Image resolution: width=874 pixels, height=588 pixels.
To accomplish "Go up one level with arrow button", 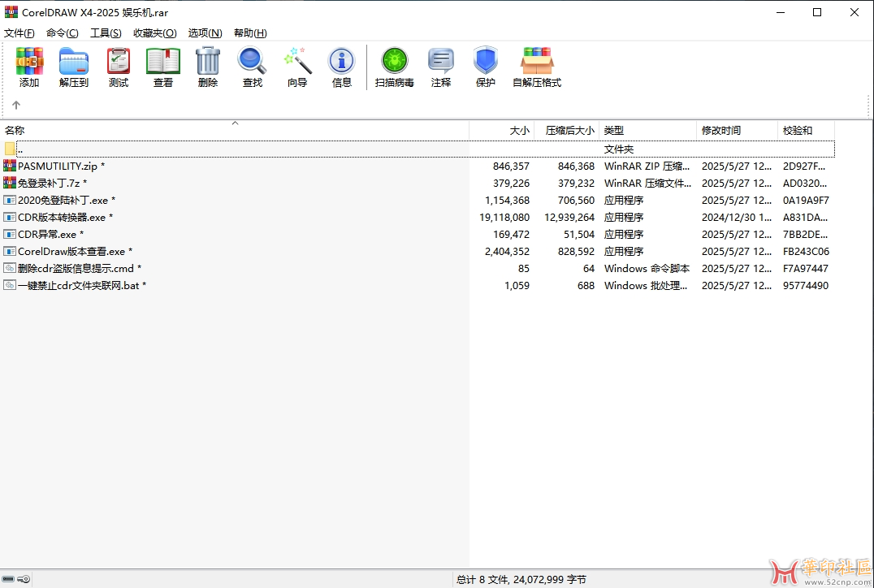I will coord(16,105).
